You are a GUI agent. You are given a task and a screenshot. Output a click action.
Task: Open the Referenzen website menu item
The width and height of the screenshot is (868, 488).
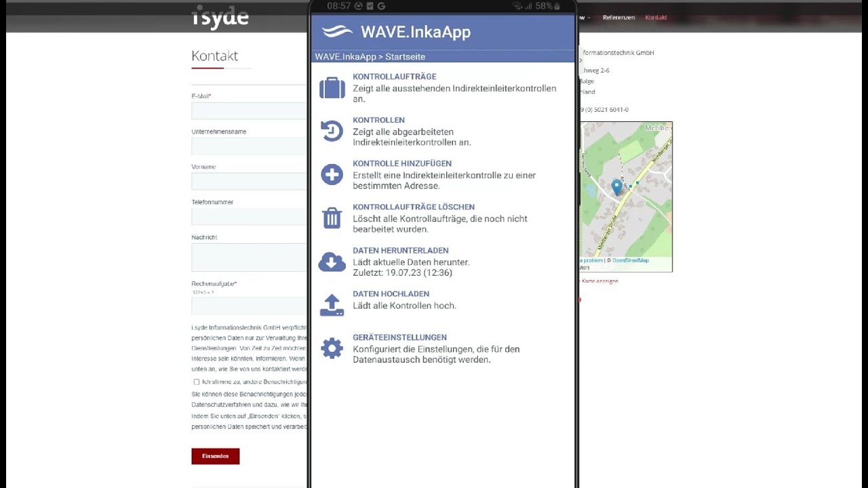click(x=618, y=18)
